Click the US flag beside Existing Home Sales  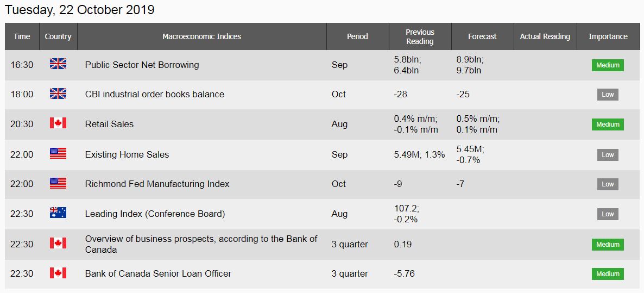(58, 154)
